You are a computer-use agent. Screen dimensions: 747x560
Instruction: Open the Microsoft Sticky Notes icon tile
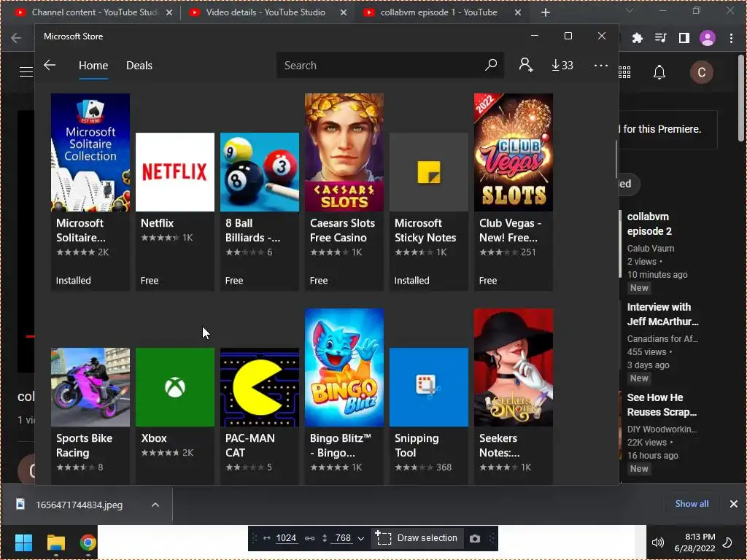coord(429,172)
